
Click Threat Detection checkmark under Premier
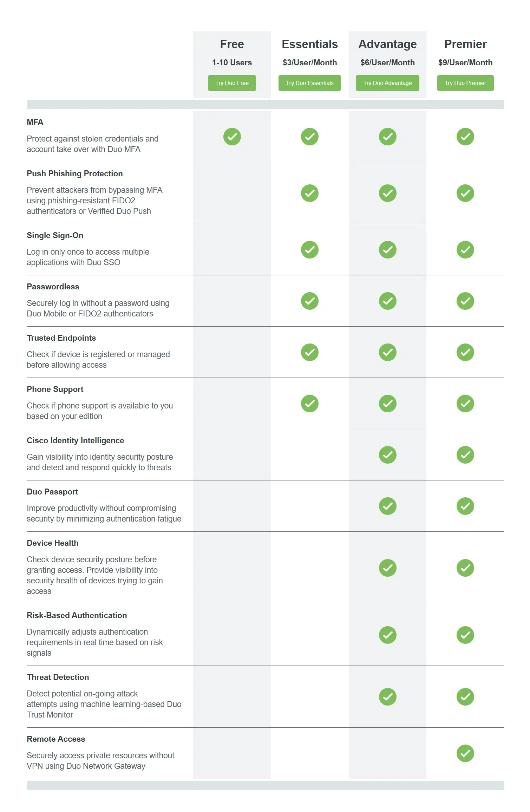pyautogui.click(x=465, y=697)
